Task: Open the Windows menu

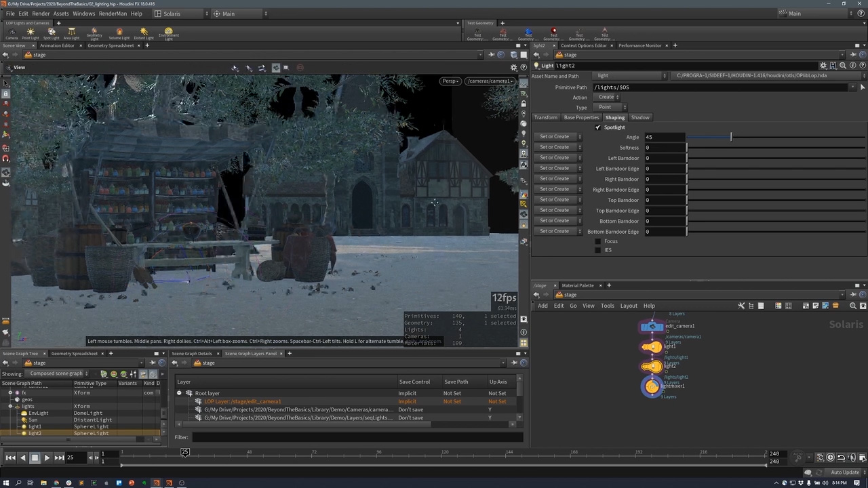Action: click(84, 14)
